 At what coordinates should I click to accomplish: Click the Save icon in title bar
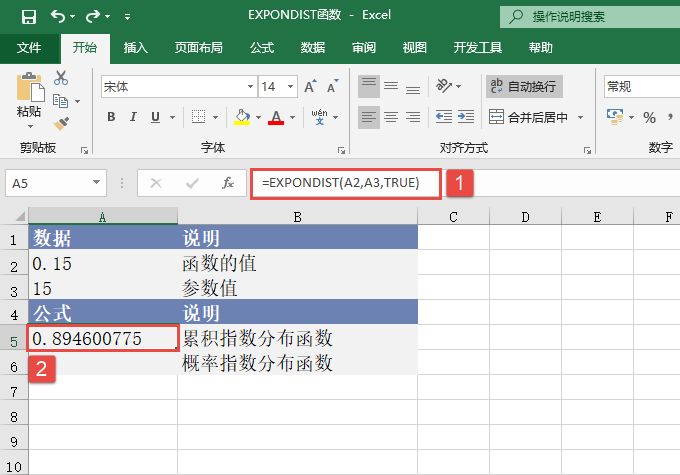(29, 16)
